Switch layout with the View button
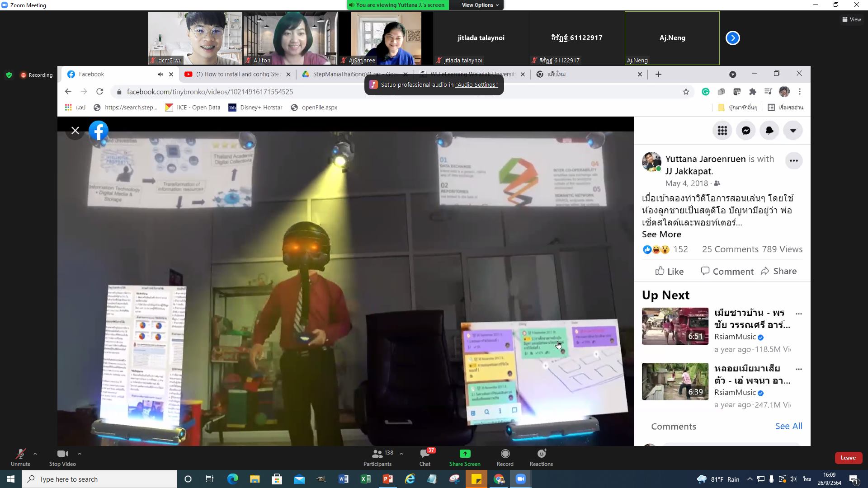 tap(851, 19)
